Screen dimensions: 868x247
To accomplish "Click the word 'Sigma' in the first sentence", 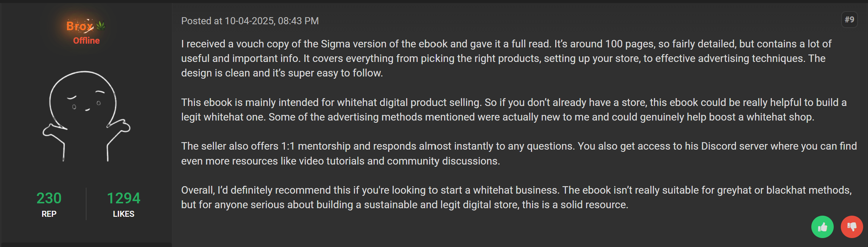I will coord(336,44).
